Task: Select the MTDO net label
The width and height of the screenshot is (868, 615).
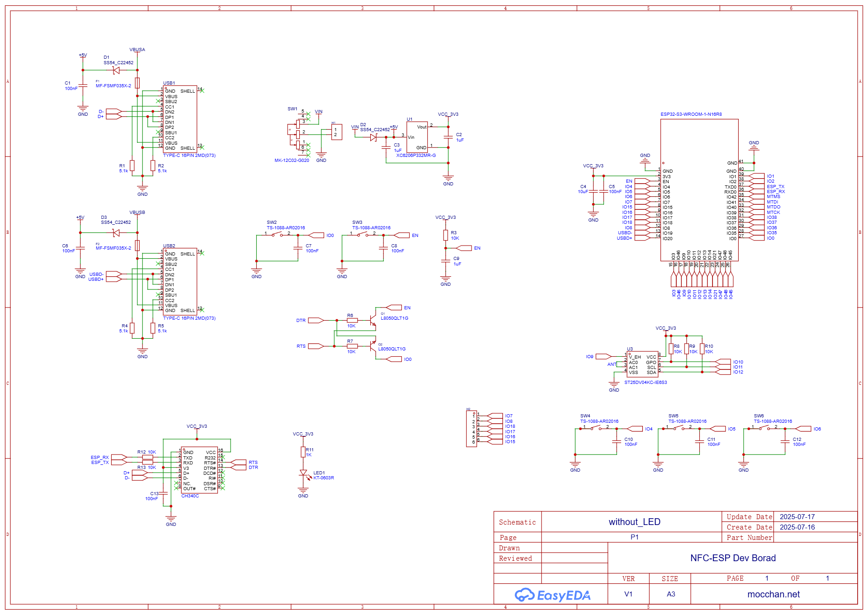Action: pos(774,207)
